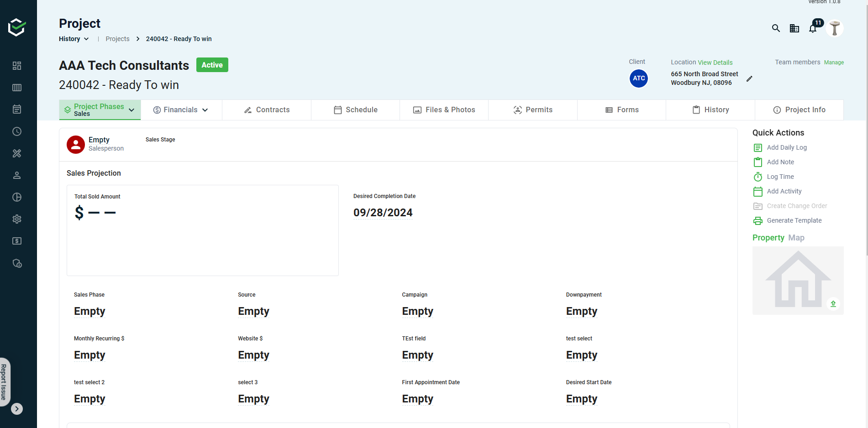The width and height of the screenshot is (868, 428).
Task: Open the History tab in tab bar
Action: pyautogui.click(x=710, y=110)
